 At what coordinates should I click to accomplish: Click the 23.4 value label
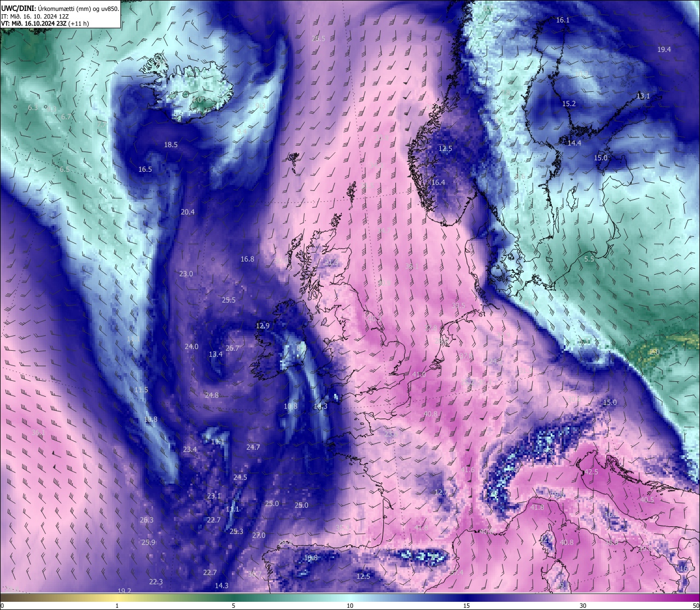190,450
